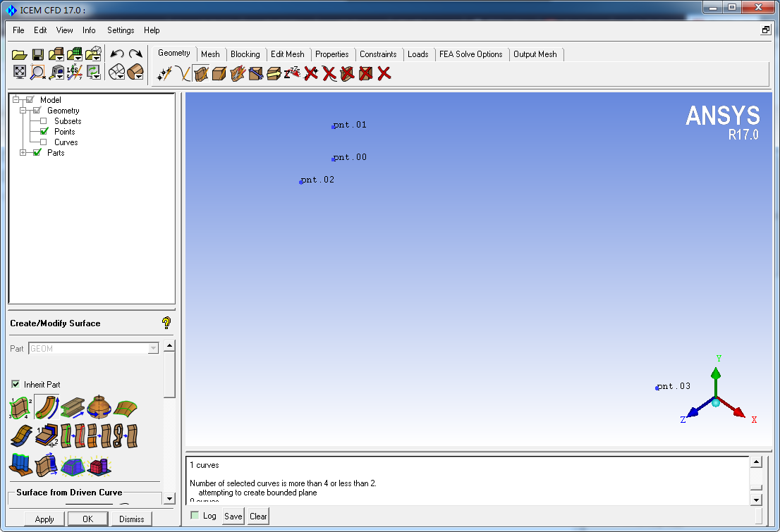Image resolution: width=780 pixels, height=532 pixels.
Task: Open a project with the folder icon
Action: tap(20, 54)
